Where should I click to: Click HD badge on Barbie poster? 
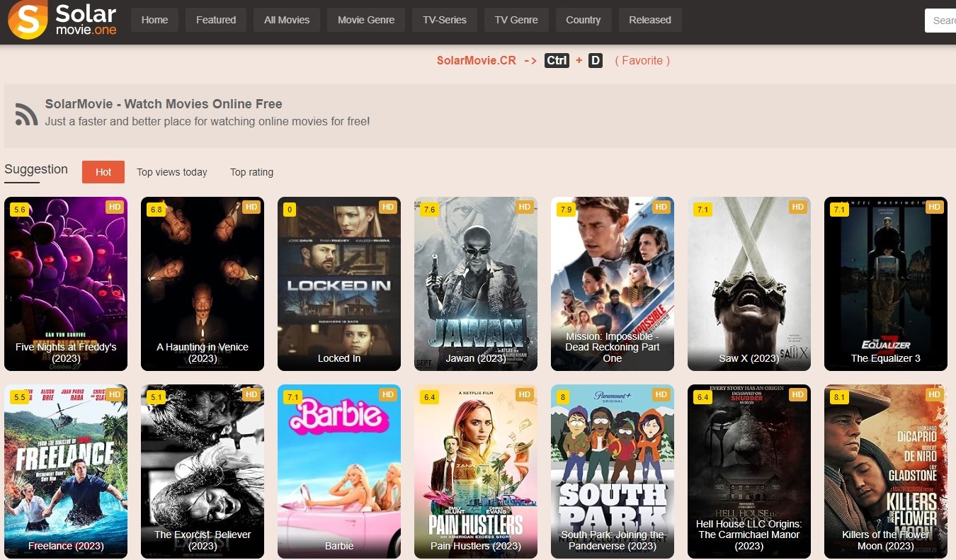pyautogui.click(x=387, y=394)
